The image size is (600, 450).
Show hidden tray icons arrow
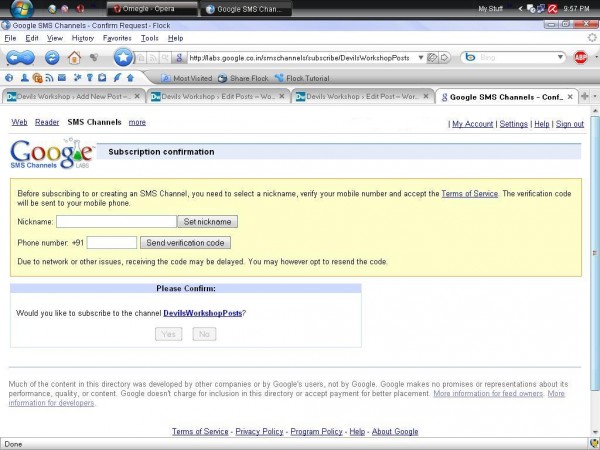tap(520, 8)
